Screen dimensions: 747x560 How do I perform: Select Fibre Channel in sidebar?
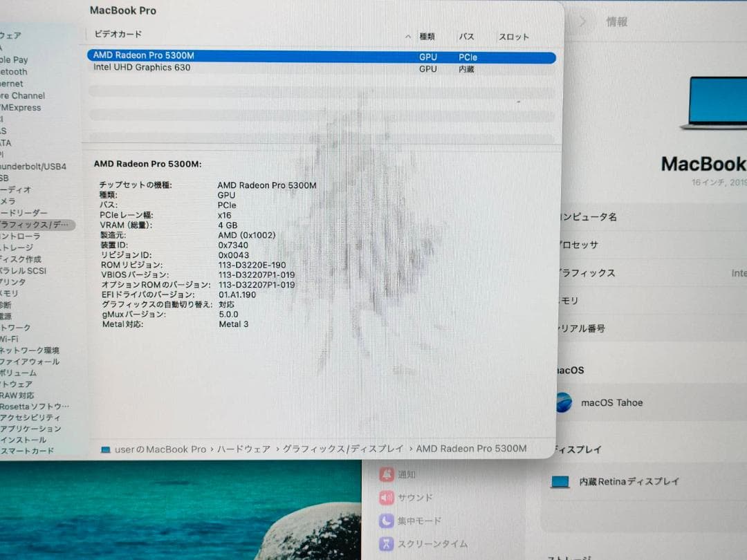click(x=22, y=95)
